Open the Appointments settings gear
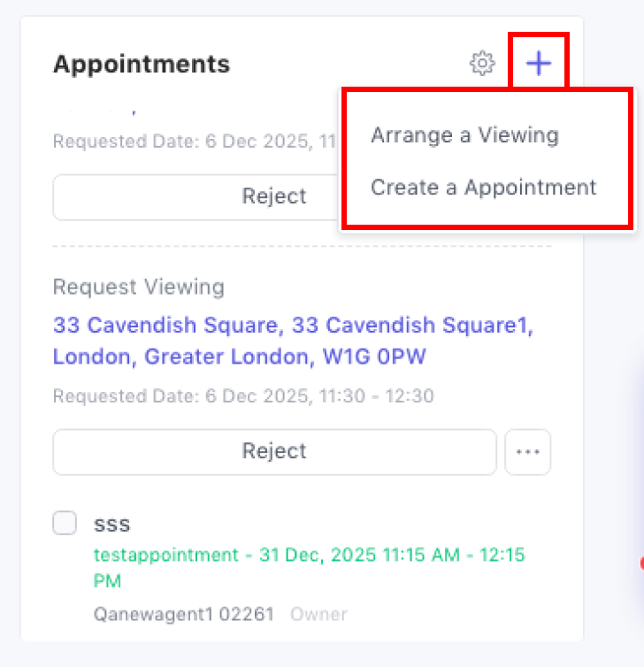 482,64
